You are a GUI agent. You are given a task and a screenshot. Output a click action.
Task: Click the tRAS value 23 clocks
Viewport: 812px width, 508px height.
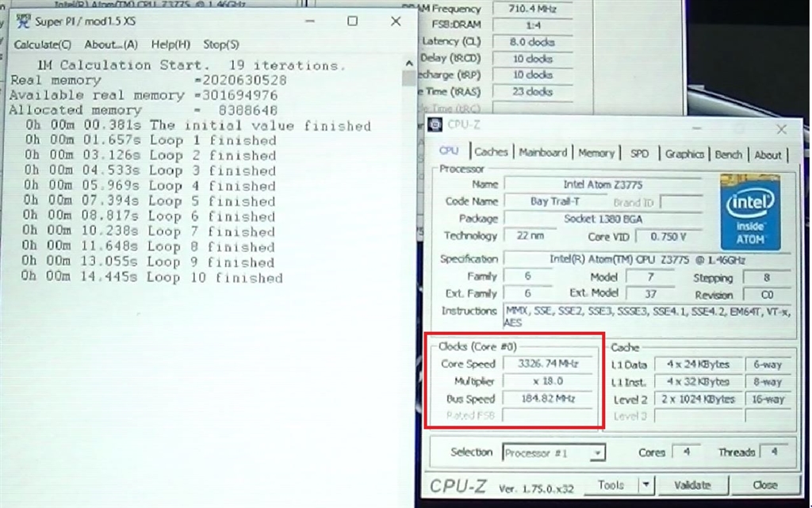tap(532, 92)
